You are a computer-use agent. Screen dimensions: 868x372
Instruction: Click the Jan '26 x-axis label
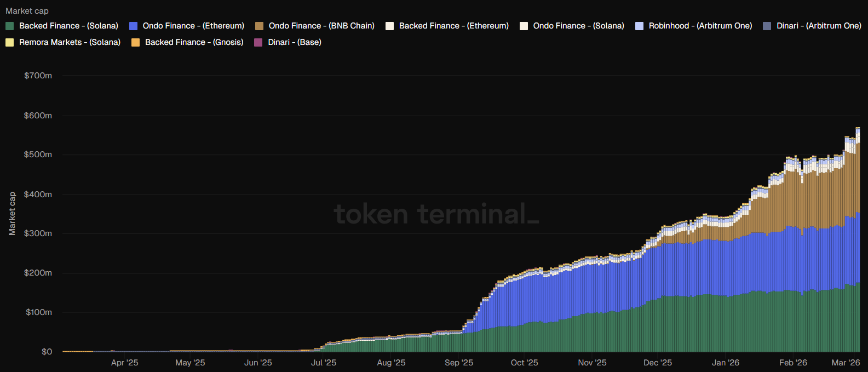click(x=726, y=363)
